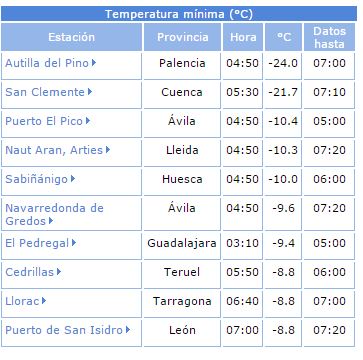The height and width of the screenshot is (360, 363).
Task: Click the arrow icon beside Llorac
Action: 44,301
